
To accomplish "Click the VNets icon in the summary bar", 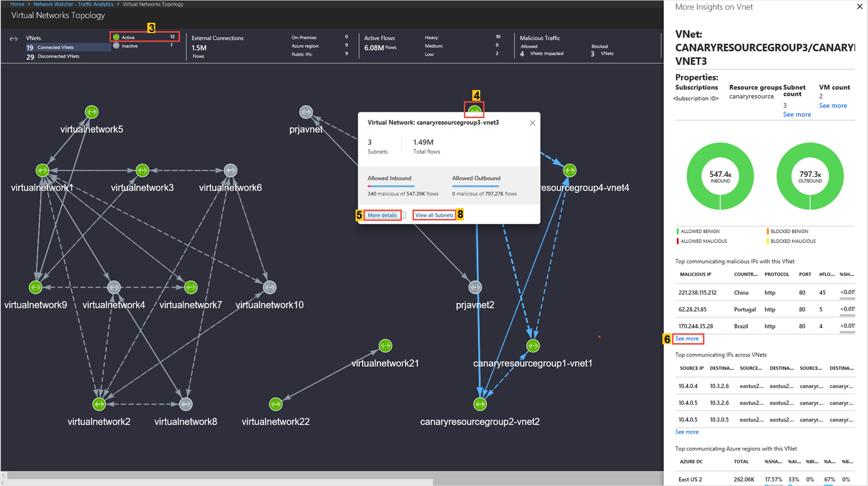I will pos(14,39).
